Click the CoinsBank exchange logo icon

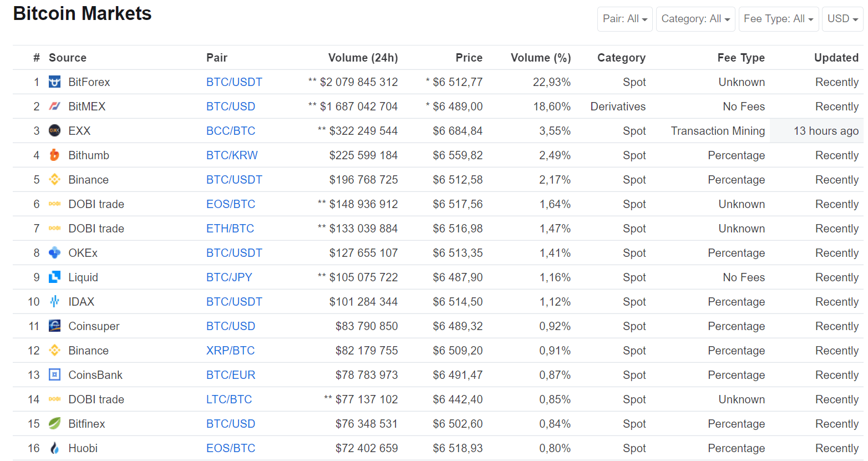(x=54, y=375)
